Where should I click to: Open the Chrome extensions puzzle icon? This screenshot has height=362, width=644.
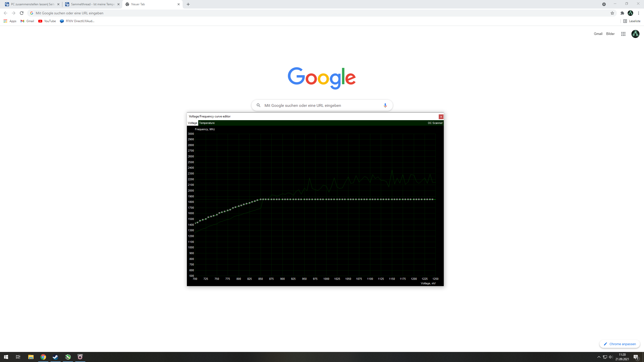[622, 13]
